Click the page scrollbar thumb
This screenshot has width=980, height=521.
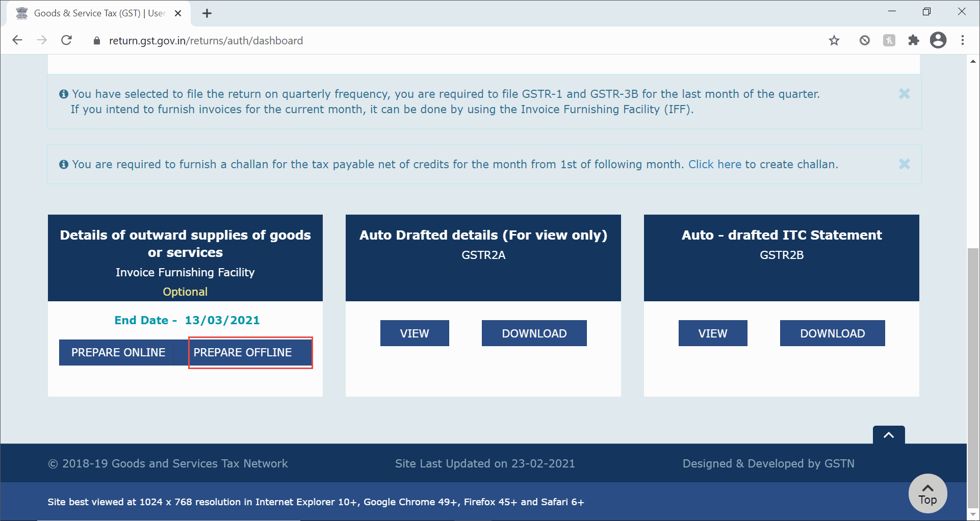pyautogui.click(x=973, y=377)
